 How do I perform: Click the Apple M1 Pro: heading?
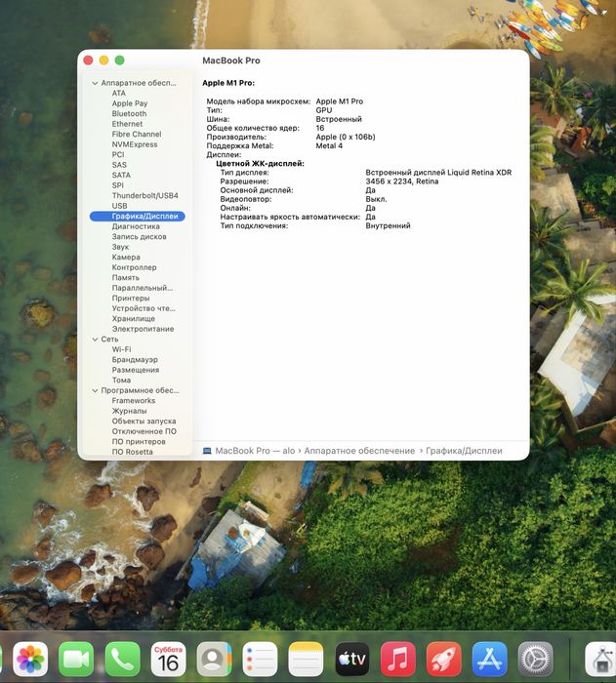(228, 83)
